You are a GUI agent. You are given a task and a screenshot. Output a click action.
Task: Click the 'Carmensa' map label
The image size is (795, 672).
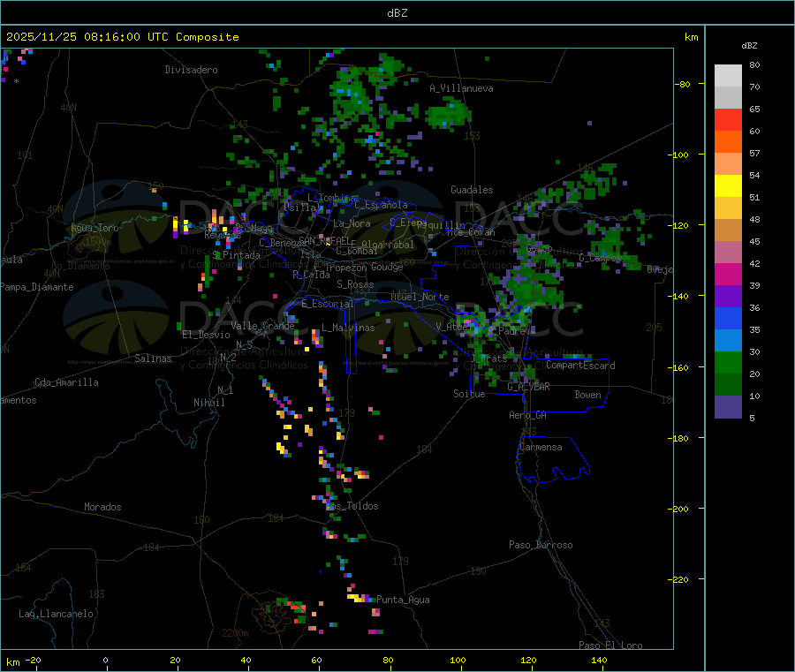[541, 447]
